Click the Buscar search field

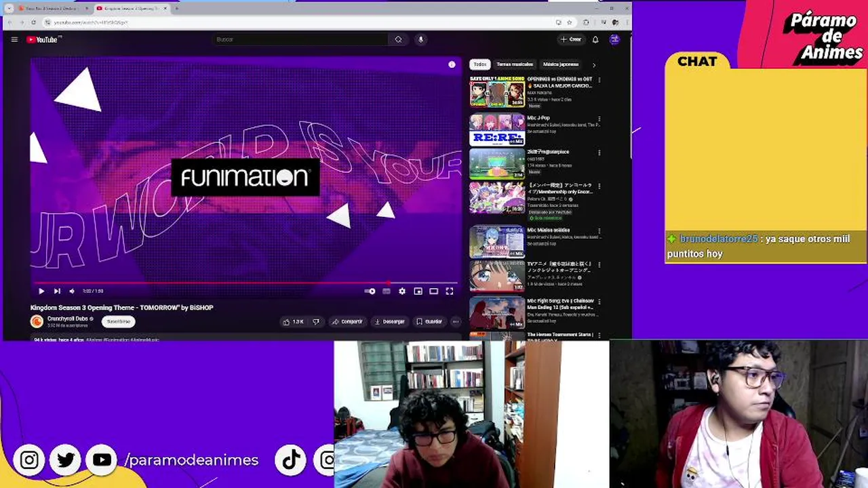pyautogui.click(x=302, y=39)
